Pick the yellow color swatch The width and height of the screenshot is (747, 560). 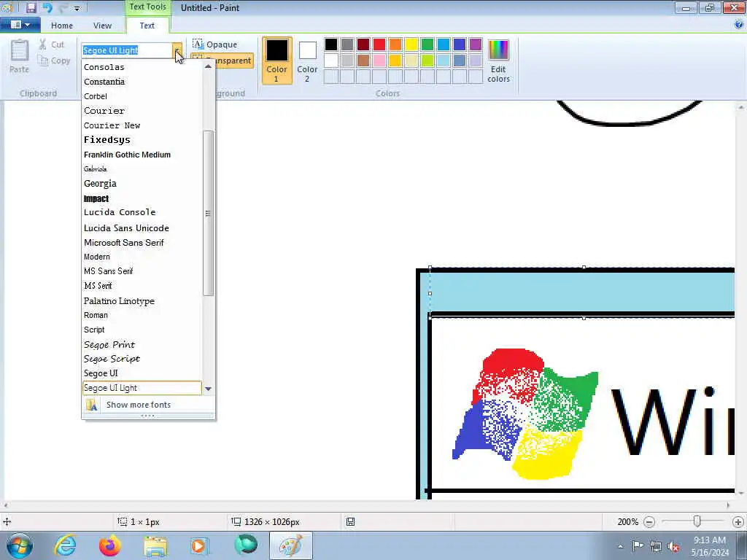(x=411, y=44)
